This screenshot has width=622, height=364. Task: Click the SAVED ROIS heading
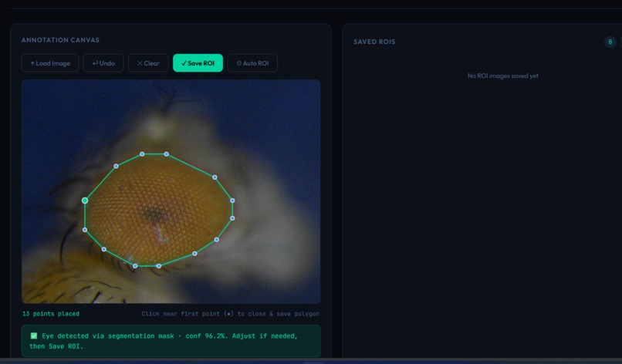[374, 42]
